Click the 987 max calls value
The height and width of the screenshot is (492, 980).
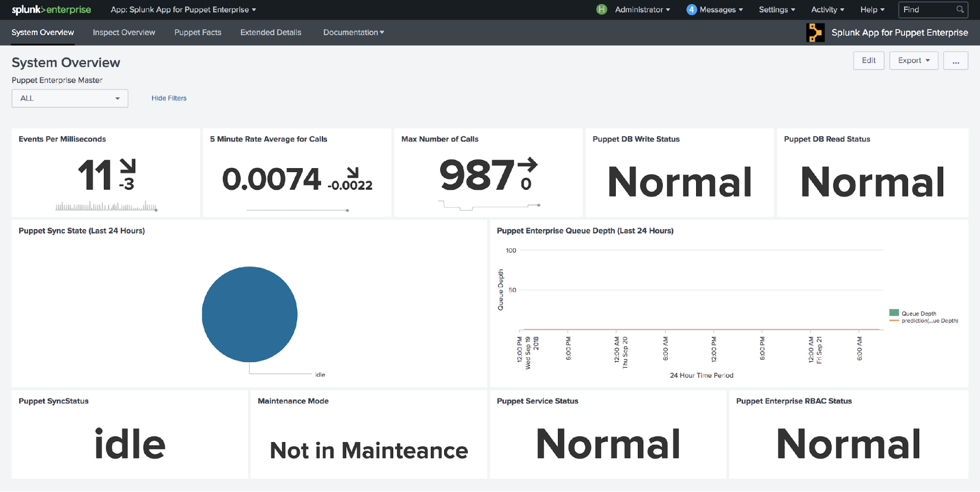coord(476,174)
